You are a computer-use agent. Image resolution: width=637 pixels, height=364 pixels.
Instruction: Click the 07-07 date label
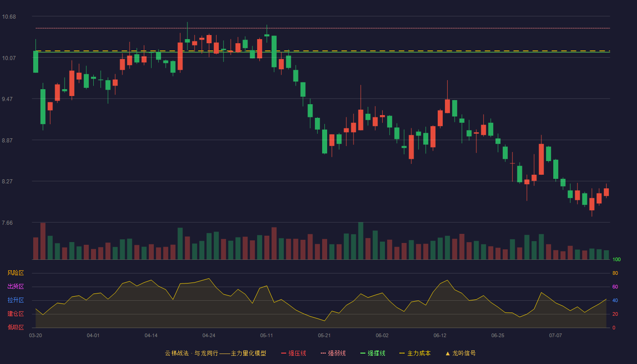556,335
